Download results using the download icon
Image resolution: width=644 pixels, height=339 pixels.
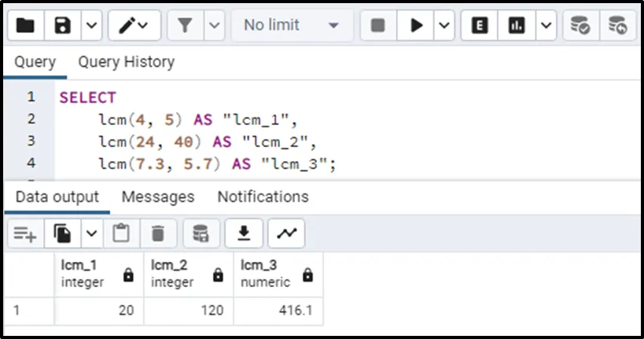(x=244, y=233)
